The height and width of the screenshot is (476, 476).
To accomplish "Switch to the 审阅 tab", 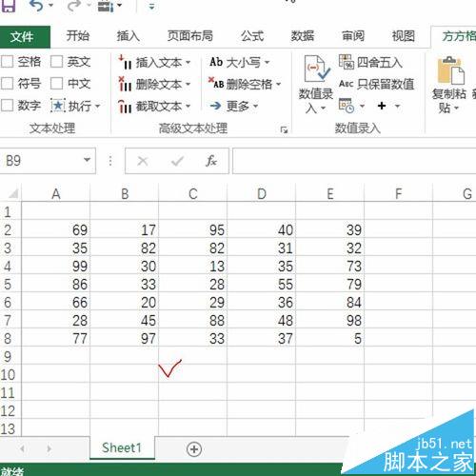I will pyautogui.click(x=353, y=35).
